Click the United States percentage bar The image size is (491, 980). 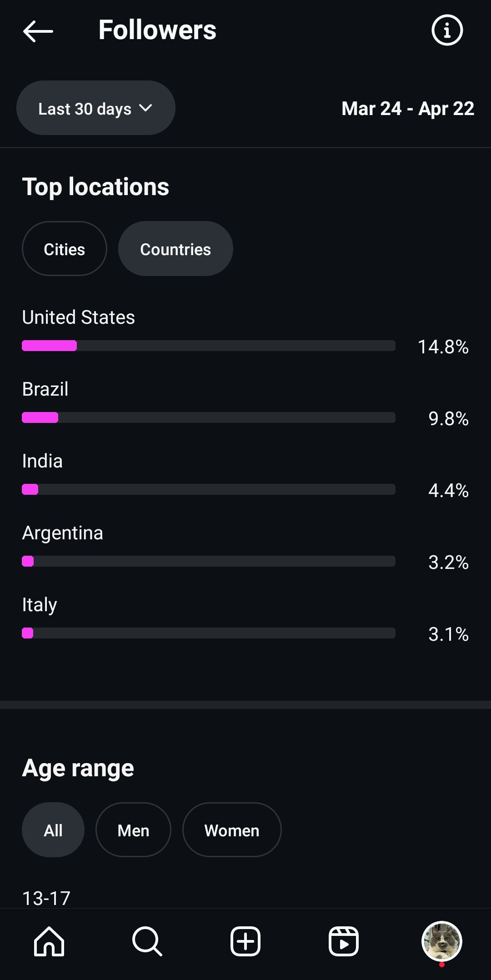[x=208, y=346]
